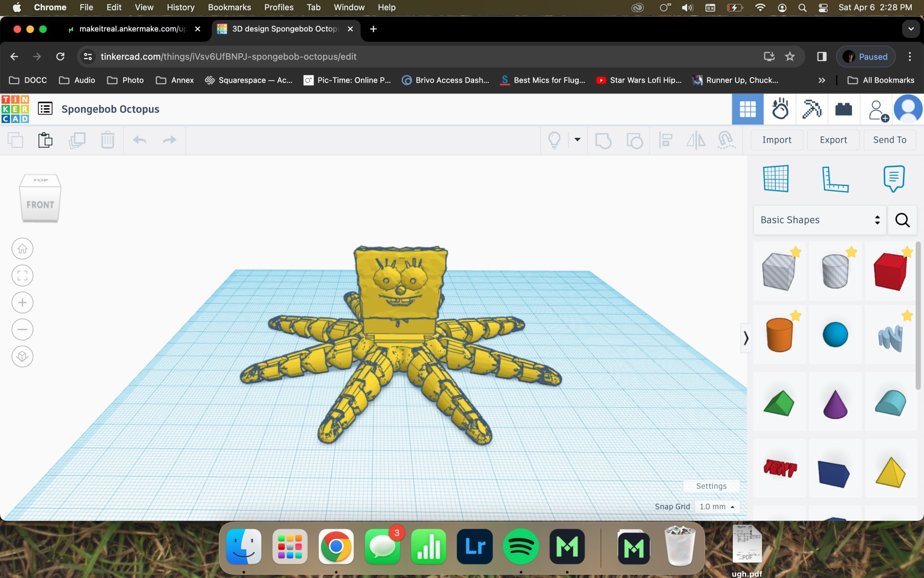Open the Blocks editor pickaxe icon

811,109
